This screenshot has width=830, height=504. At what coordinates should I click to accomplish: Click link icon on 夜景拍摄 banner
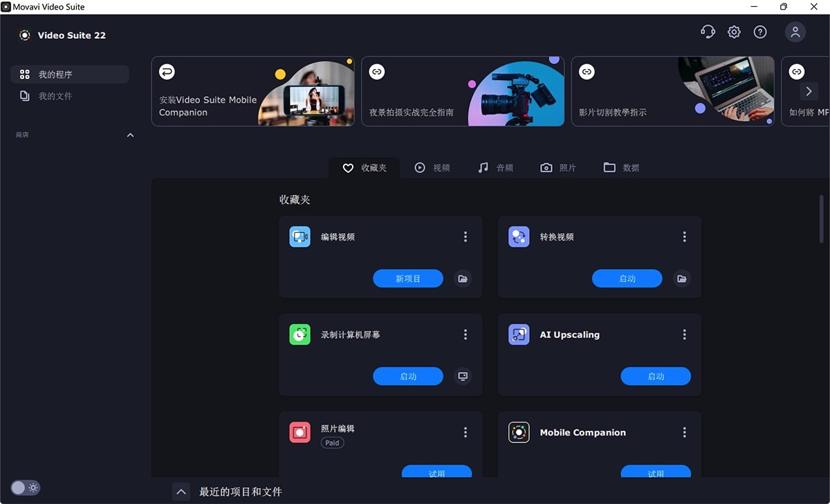[377, 71]
